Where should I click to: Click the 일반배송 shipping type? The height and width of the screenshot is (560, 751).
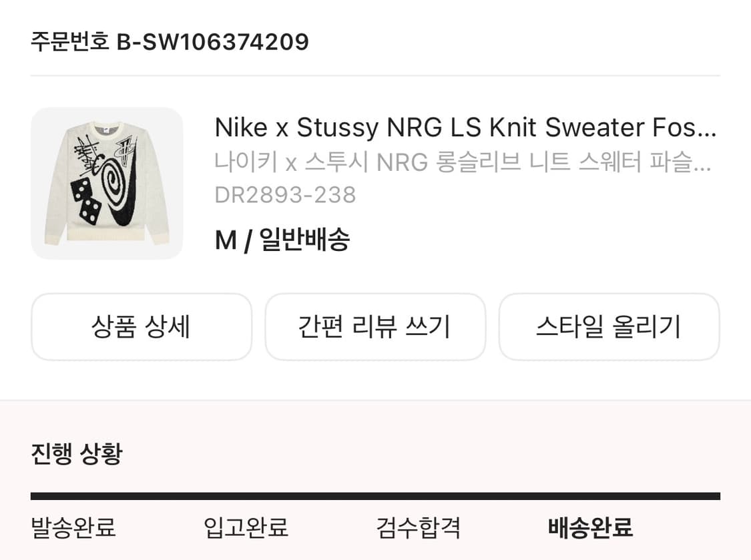(x=304, y=240)
